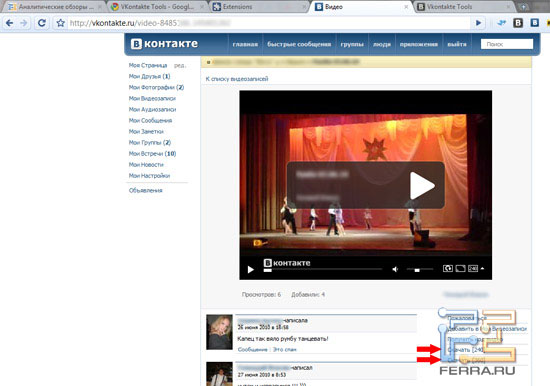
Task: Click the video progress seek bar
Action: click(323, 270)
